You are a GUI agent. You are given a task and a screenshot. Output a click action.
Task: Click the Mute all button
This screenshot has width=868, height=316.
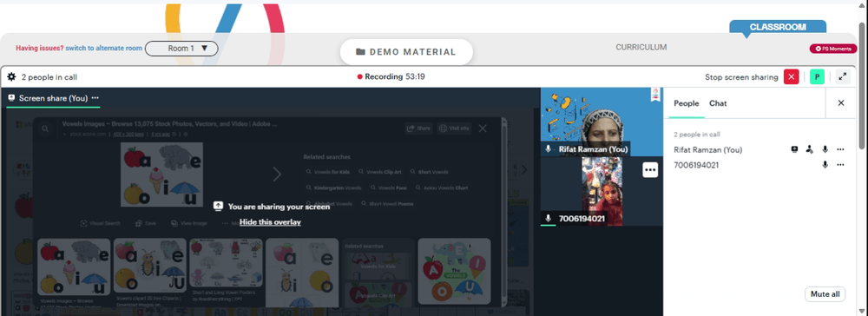pyautogui.click(x=825, y=294)
